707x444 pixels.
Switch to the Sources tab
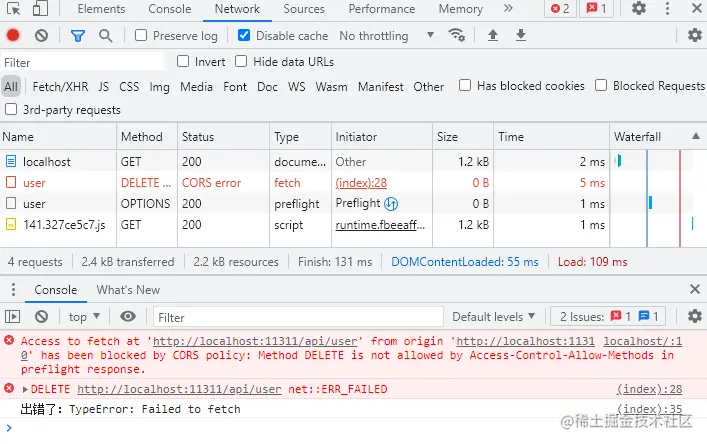point(304,9)
